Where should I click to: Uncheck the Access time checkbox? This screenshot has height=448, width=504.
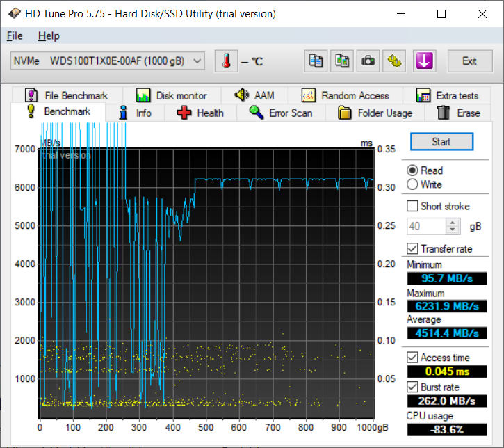(412, 358)
